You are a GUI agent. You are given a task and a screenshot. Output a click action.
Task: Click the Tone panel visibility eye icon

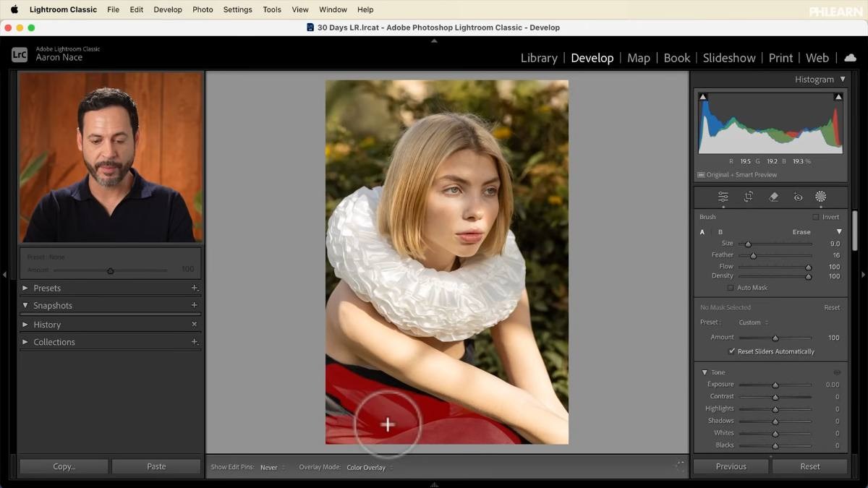[837, 372]
